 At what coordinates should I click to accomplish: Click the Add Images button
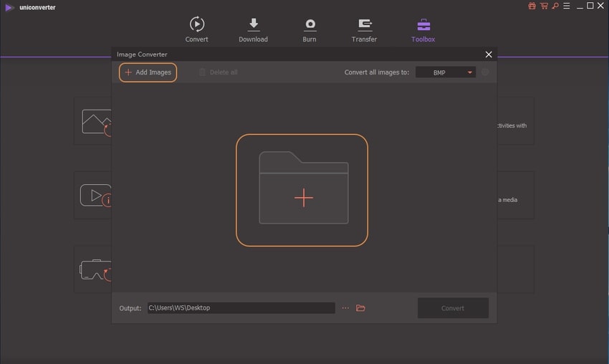pyautogui.click(x=148, y=72)
